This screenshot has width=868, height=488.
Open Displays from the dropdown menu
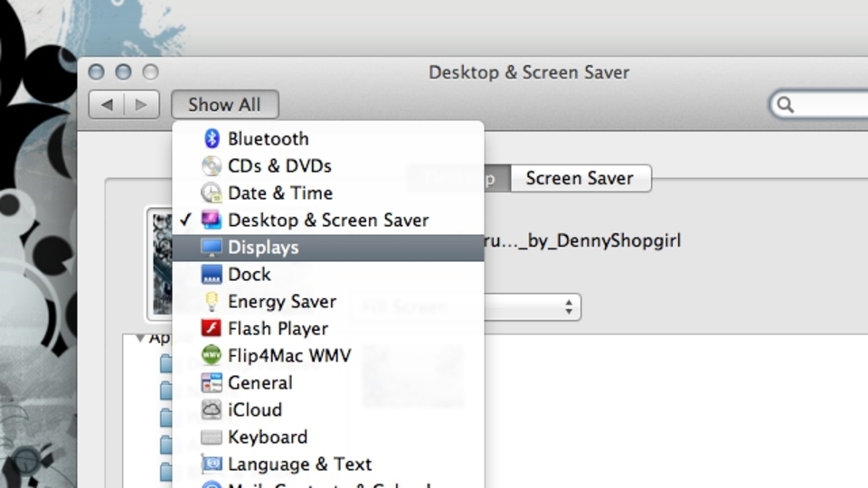[x=328, y=248]
